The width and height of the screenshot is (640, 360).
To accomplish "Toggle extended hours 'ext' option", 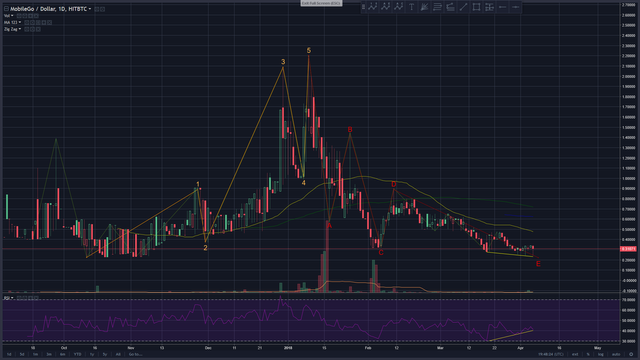I will pos(575,354).
